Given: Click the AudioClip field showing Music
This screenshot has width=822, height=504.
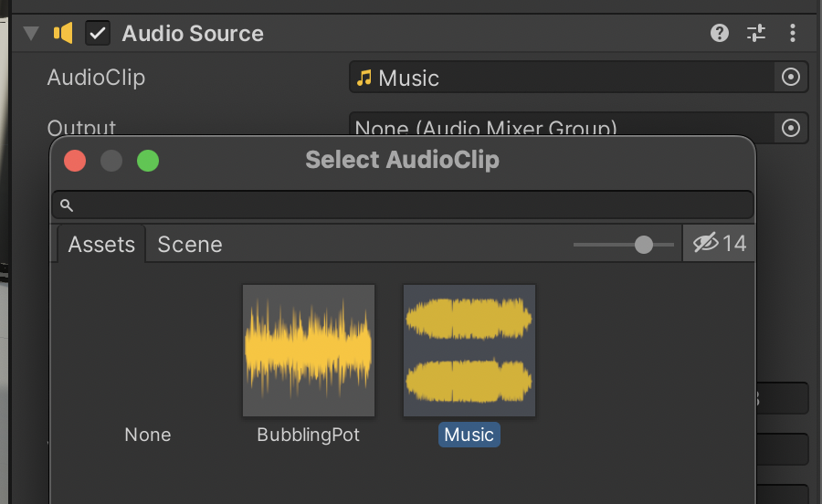Looking at the screenshot, I should (561, 78).
